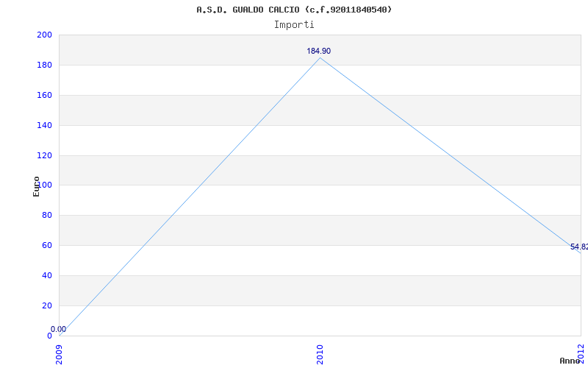Click the chart title A.S.D. GUALDO CALCIO

click(295, 10)
